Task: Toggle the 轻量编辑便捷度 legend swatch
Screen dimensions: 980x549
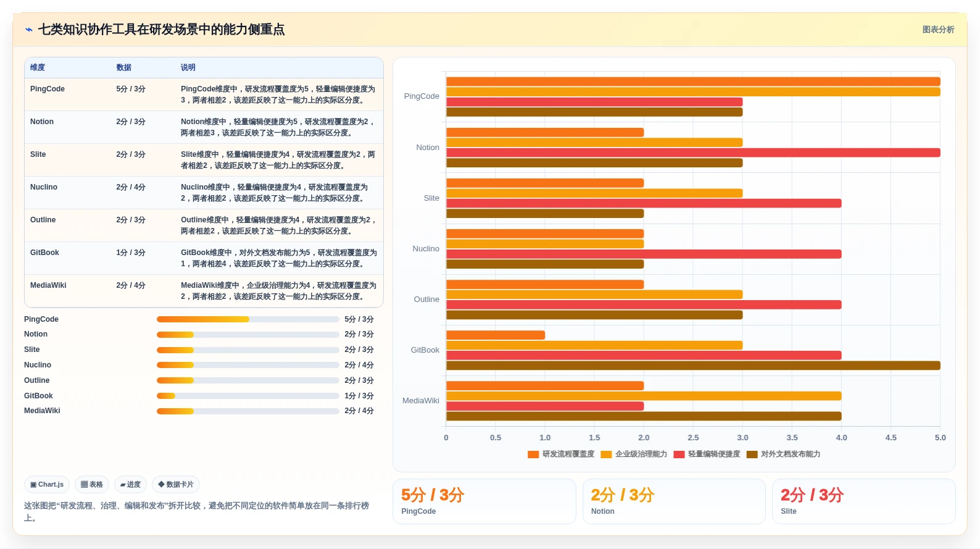Action: (679, 455)
